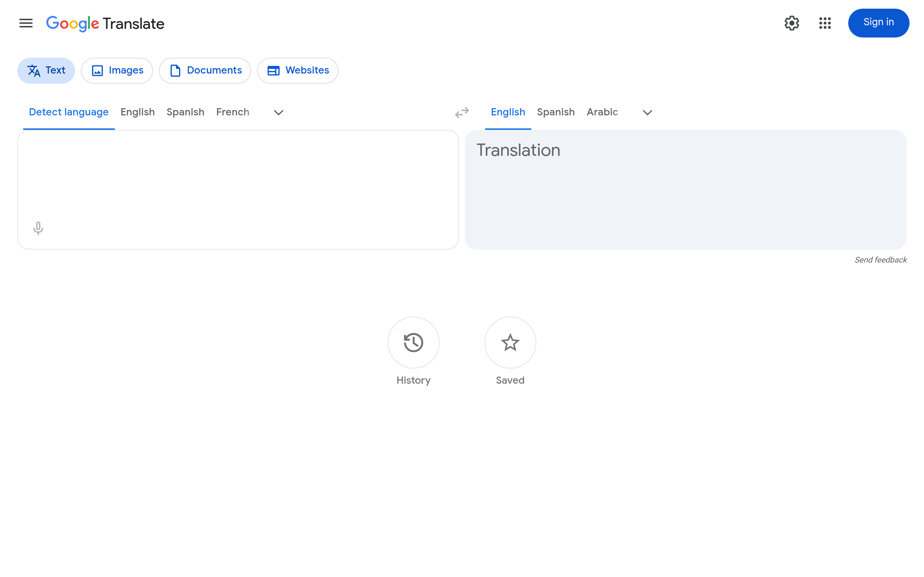Screen dimensions: 924x577
Task: Expand more source languages list
Action: (x=278, y=113)
